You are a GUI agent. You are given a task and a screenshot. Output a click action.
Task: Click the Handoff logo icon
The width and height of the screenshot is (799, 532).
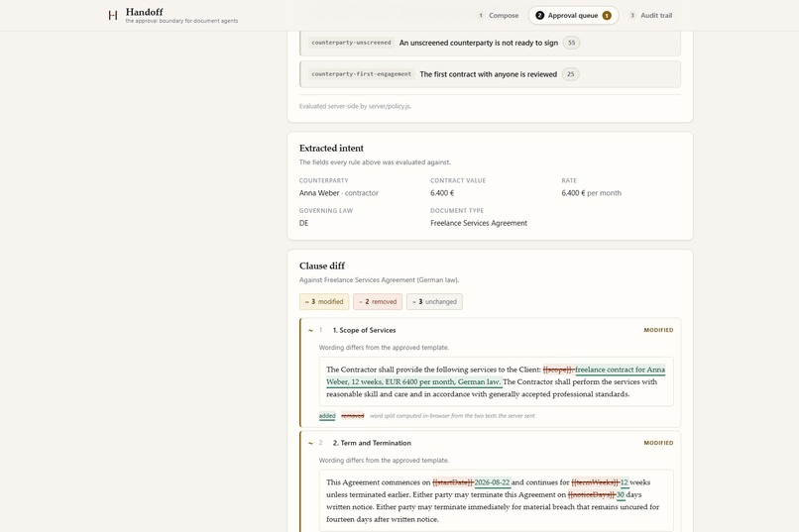[113, 15]
